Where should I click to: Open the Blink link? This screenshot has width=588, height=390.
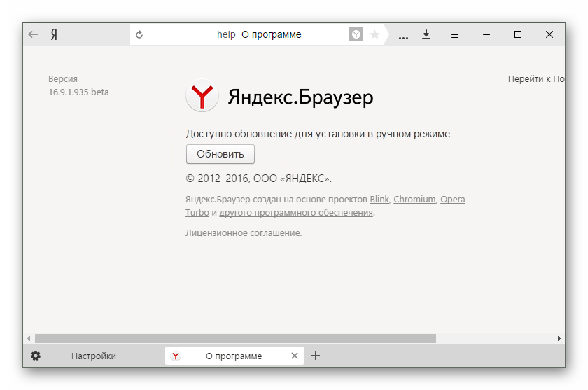coord(379,199)
